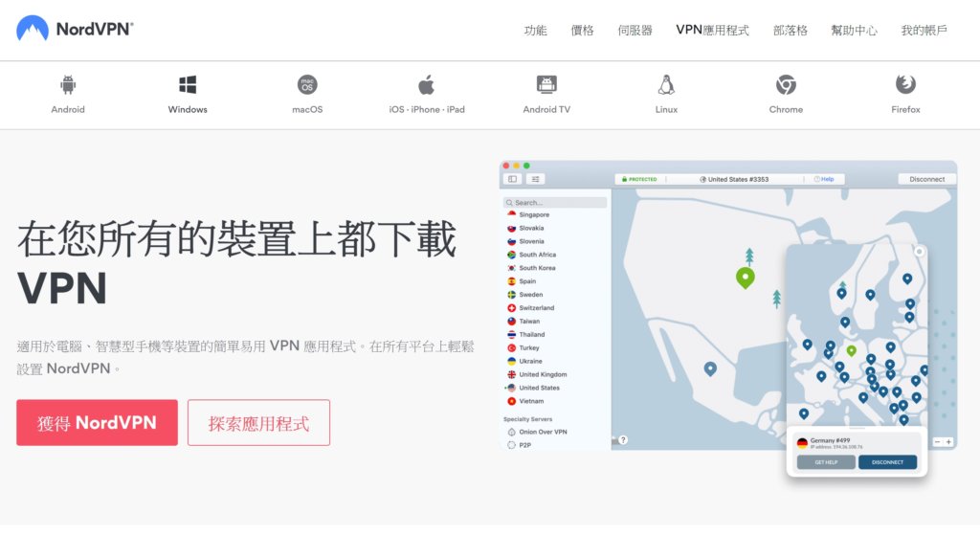980x535 pixels.
Task: Click the Search field in the country list
Action: click(x=555, y=203)
